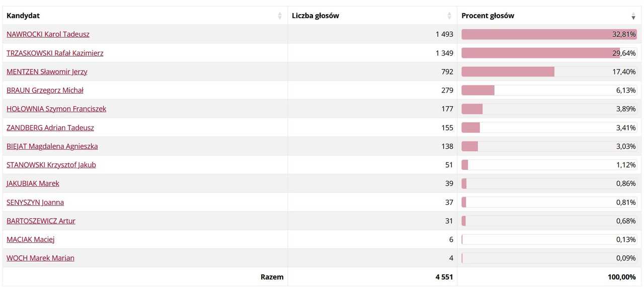Open BIEJAT Magdalena Agnieszka link
The height and width of the screenshot is (287, 644).
52,146
